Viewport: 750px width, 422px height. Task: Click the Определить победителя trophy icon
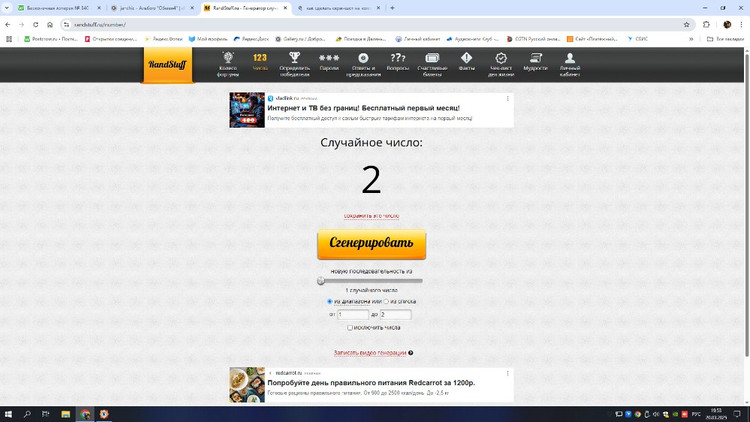pyautogui.click(x=294, y=58)
